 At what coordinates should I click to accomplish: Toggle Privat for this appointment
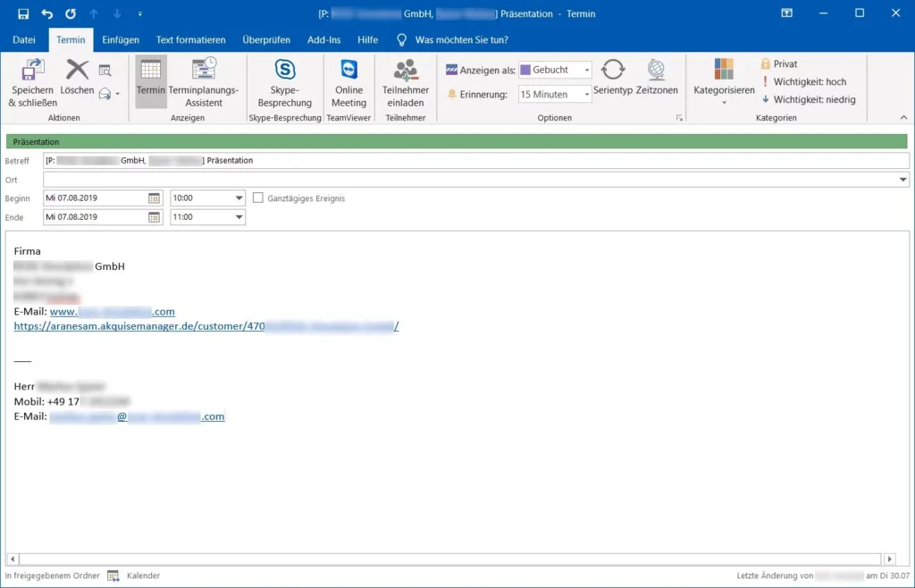tap(781, 63)
